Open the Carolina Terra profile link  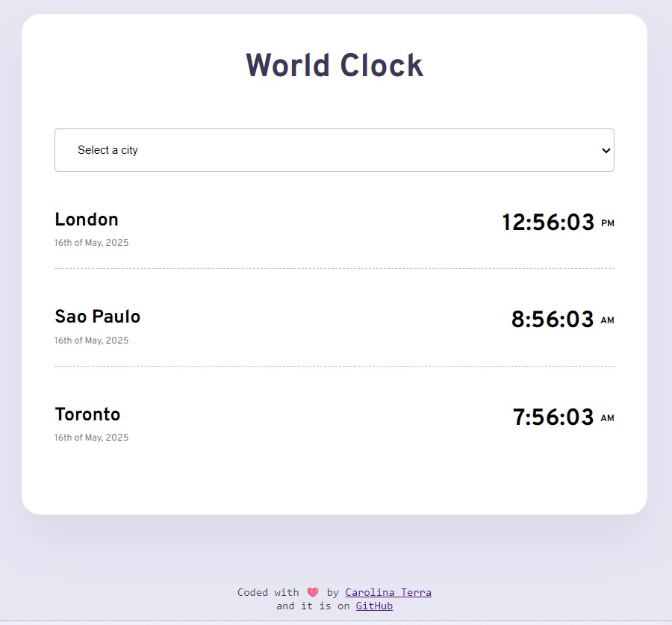pyautogui.click(x=388, y=592)
